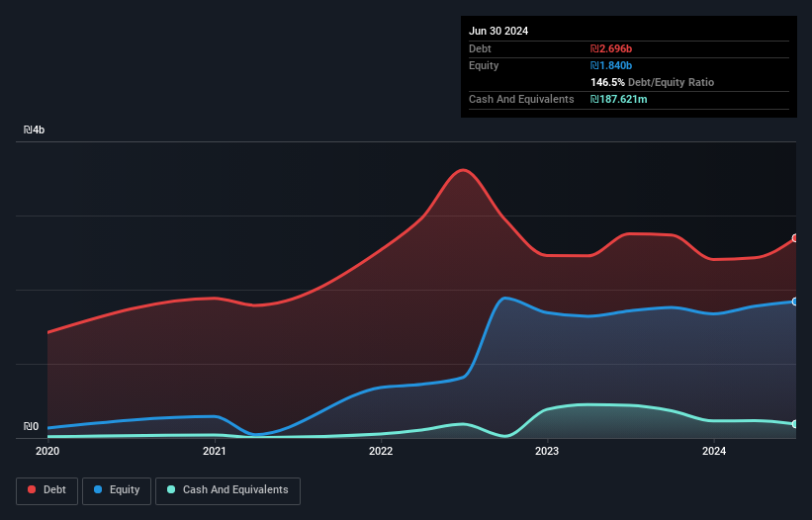Screen dimensions: 812x520
Task: Click Cash And Equivalents label in tooltip
Action: coord(521,99)
